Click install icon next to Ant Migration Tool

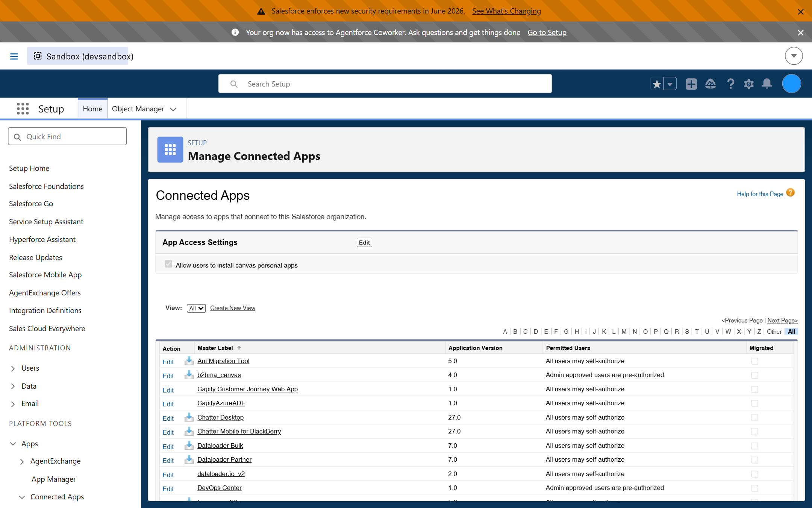click(x=189, y=361)
